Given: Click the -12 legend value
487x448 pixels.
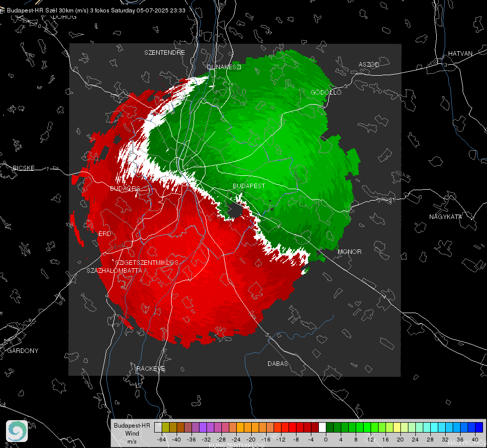Looking at the screenshot, I should [x=281, y=440].
